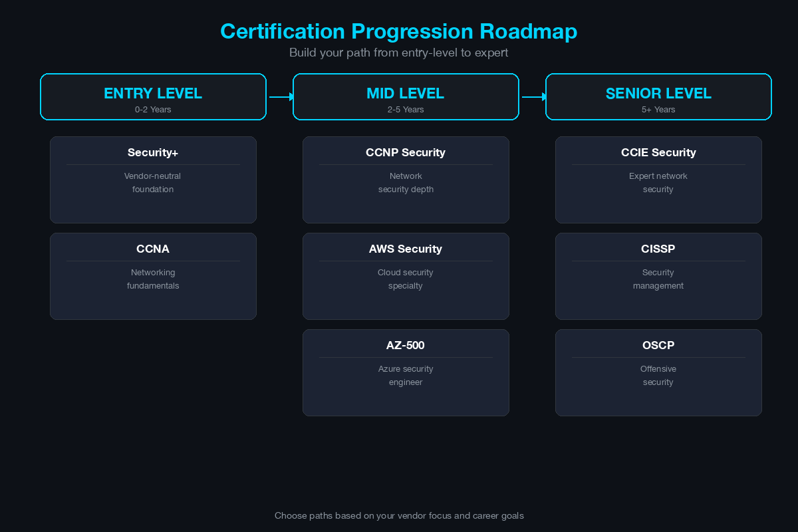Click the footer note about vendor focus

point(399,515)
